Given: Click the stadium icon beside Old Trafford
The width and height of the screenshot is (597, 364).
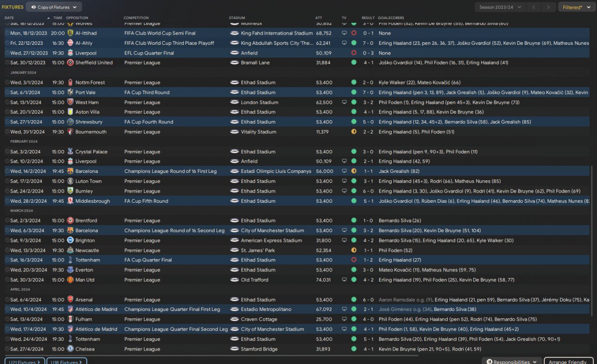Looking at the screenshot, I should [235, 280].
